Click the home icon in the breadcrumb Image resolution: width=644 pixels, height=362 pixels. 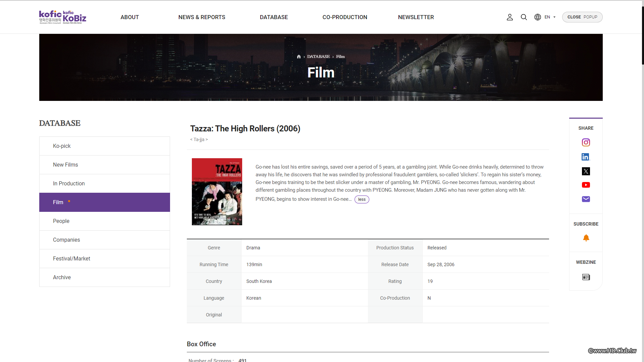point(299,56)
